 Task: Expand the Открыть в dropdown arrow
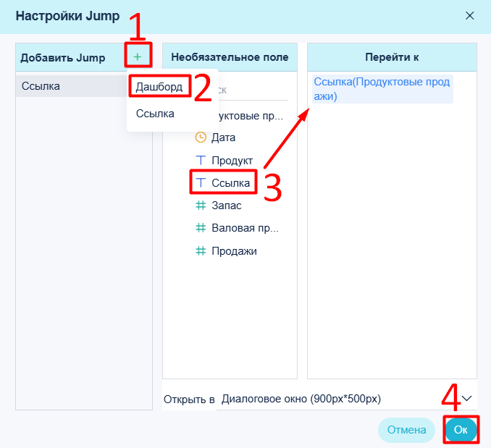[467, 399]
